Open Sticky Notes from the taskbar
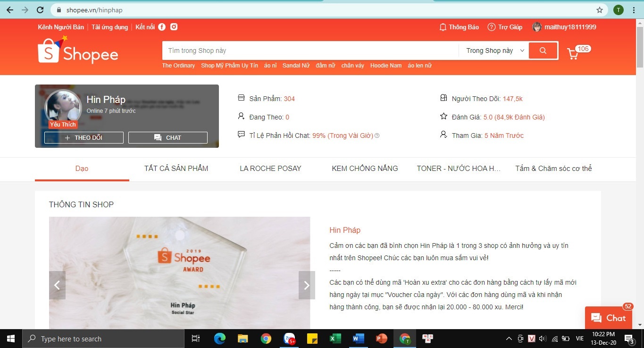Viewport: 644px width, 348px height. [312, 339]
